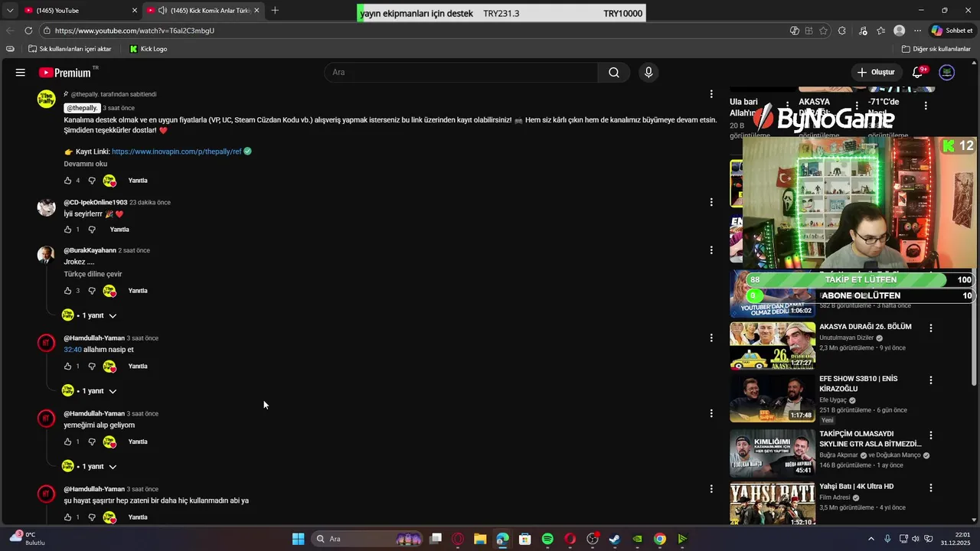Open @BurakKayahann profile avatar
Screen dimensions: 980x551
(x=47, y=255)
